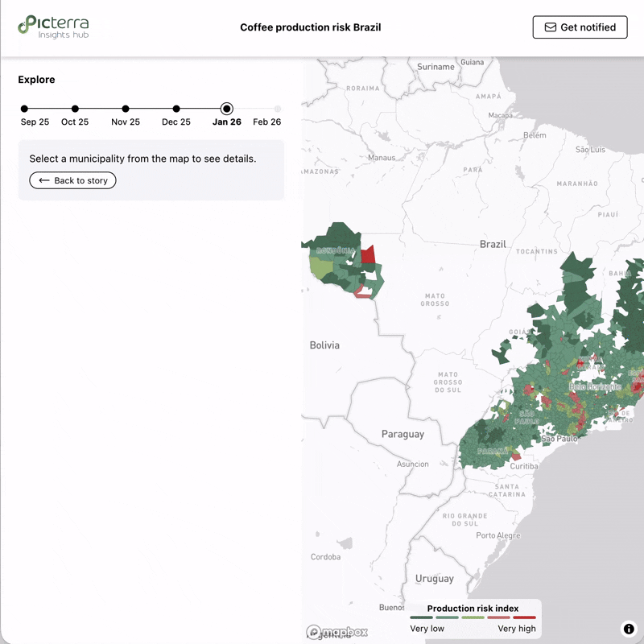Move to the Nov 25 timeline dot
Viewport: 644px width, 644px height.
pyautogui.click(x=126, y=109)
